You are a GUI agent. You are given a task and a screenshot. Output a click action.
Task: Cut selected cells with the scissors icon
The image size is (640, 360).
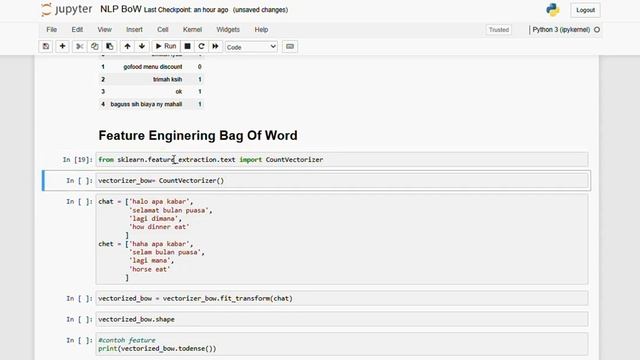[x=80, y=47]
